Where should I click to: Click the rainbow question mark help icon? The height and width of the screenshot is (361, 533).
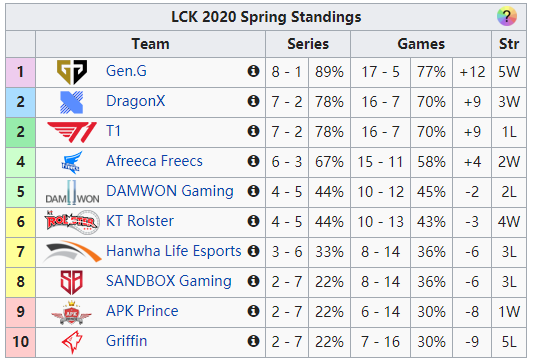click(506, 16)
